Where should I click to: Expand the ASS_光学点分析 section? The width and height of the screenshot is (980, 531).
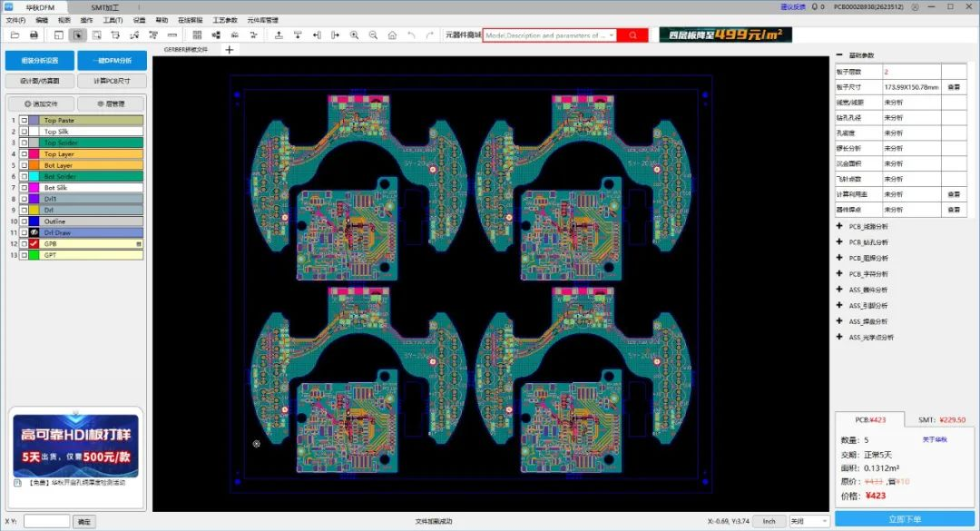point(839,337)
